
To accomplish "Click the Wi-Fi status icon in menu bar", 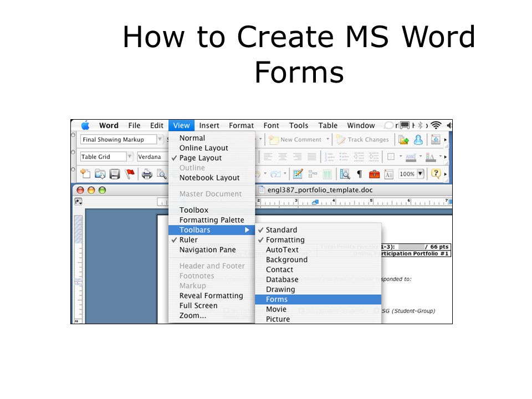I will point(436,125).
